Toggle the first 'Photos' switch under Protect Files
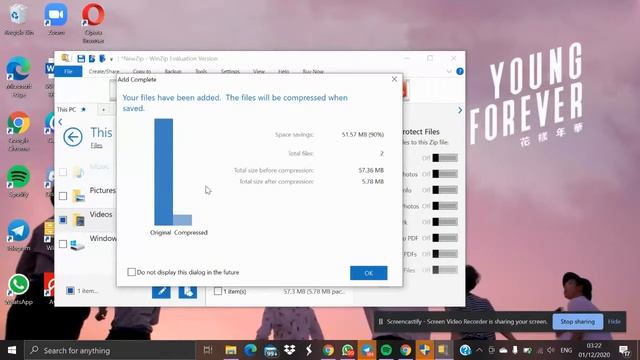The image size is (640, 360). tap(445, 174)
